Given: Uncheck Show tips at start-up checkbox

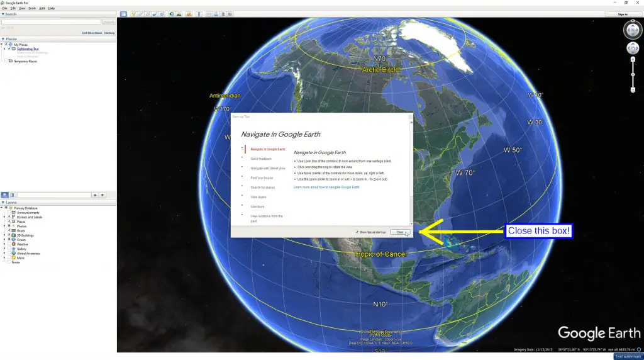Looking at the screenshot, I should point(357,232).
